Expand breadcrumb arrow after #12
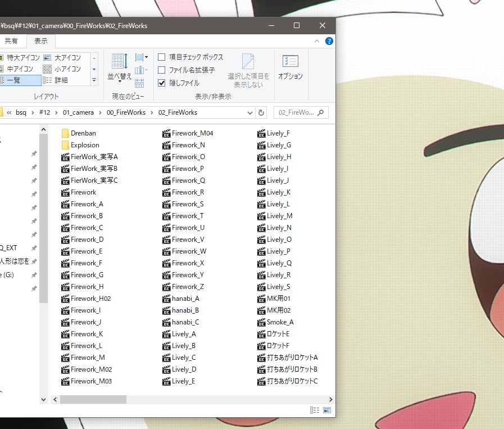 coord(57,112)
